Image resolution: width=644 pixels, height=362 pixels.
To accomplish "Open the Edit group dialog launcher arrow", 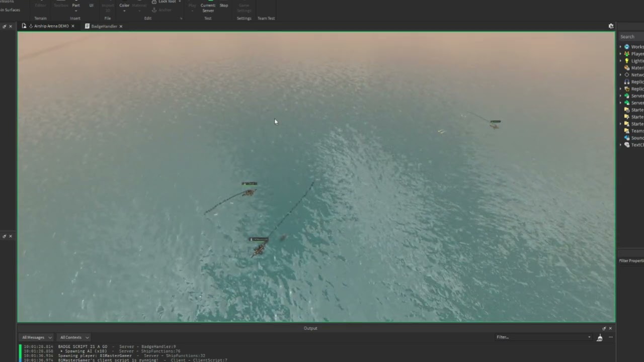I will click(x=181, y=19).
